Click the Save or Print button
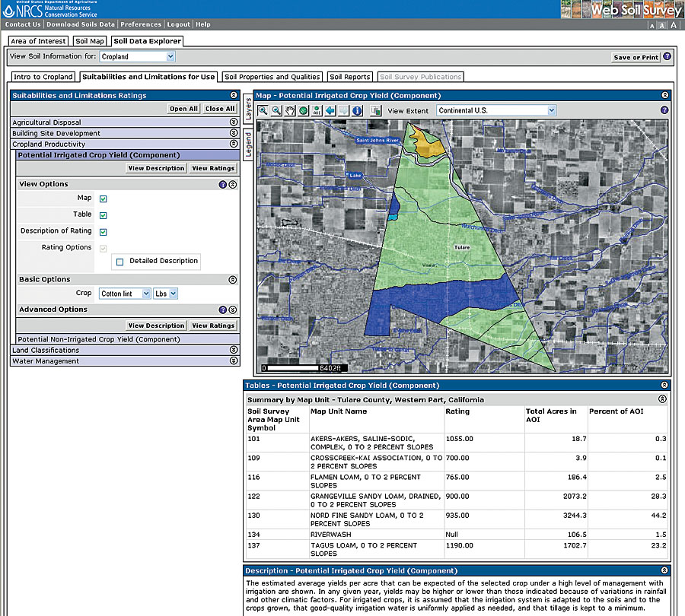The image size is (685, 616). coord(636,57)
